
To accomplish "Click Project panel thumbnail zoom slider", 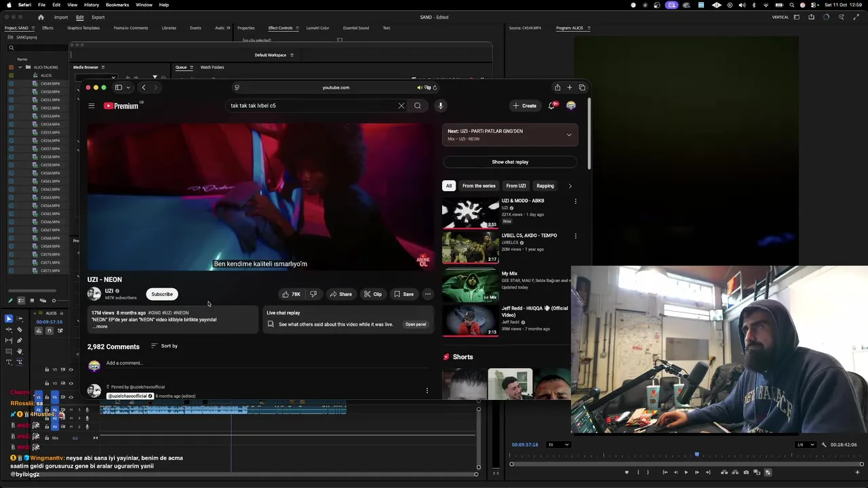I will (x=55, y=300).
